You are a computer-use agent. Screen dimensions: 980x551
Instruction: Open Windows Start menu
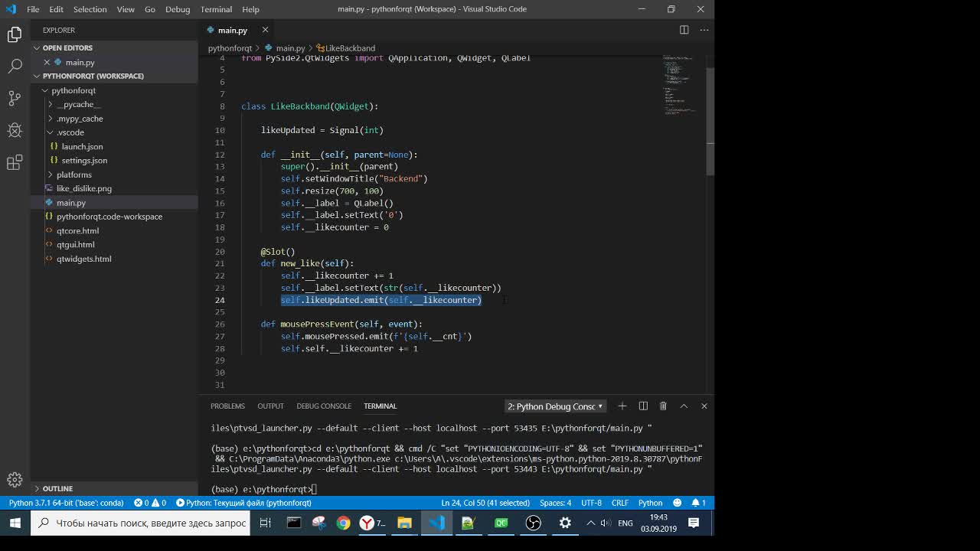click(x=15, y=523)
